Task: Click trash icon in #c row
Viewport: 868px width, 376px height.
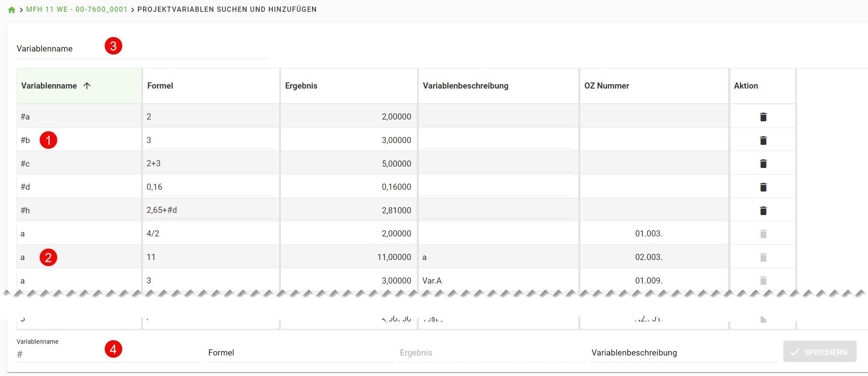Action: 763,164
